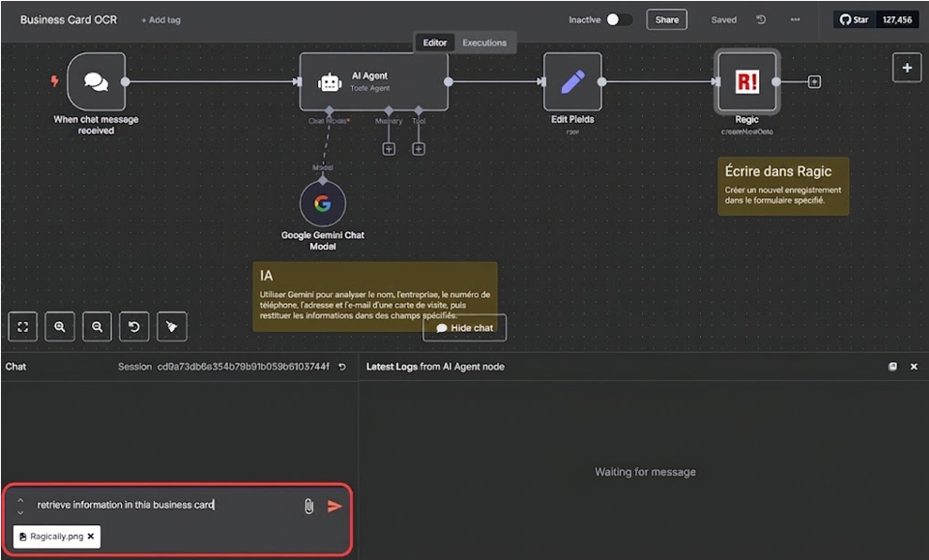The image size is (929, 560).
Task: Show the next chat message with down arrow
Action: point(20,513)
